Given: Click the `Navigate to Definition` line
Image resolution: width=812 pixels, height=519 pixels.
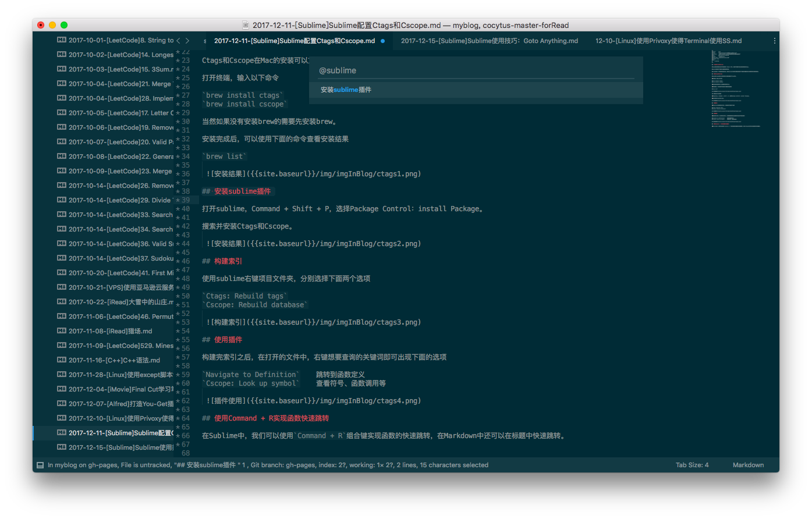Looking at the screenshot, I should pyautogui.click(x=251, y=375).
